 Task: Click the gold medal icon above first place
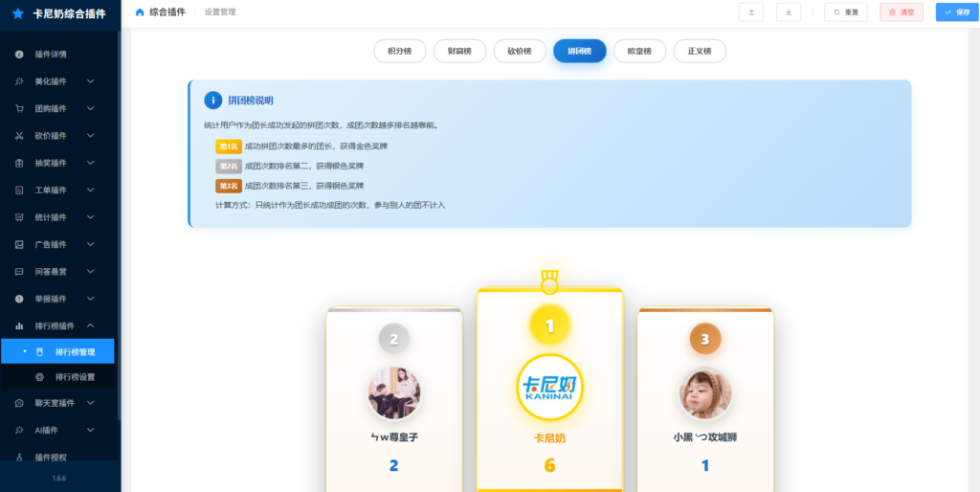coord(549,282)
